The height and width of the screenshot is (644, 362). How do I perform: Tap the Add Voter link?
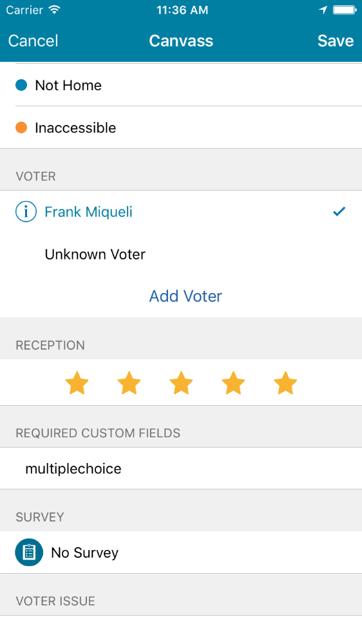(x=186, y=296)
